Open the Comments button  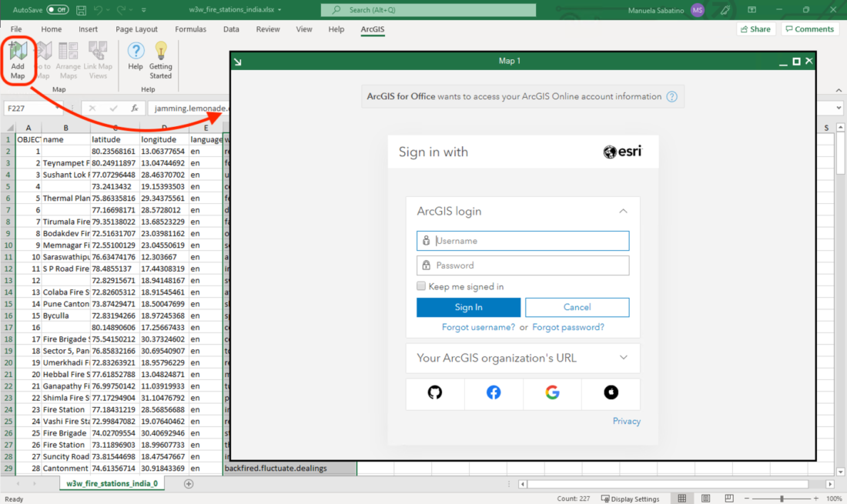point(810,29)
